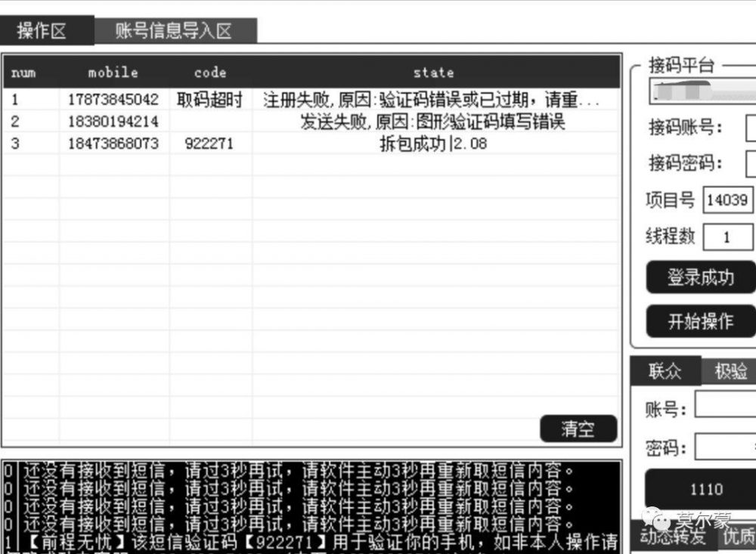
Task: Click the 登录成功 button
Action: point(700,277)
